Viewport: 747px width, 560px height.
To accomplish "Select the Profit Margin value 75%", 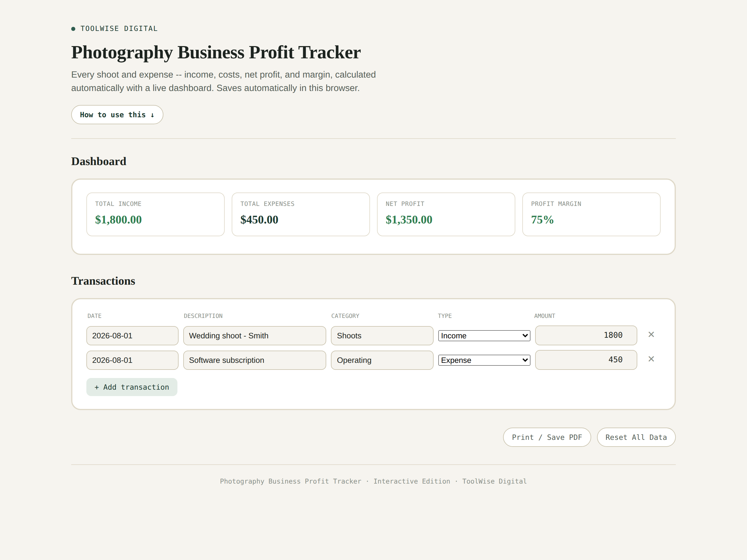I will point(542,220).
